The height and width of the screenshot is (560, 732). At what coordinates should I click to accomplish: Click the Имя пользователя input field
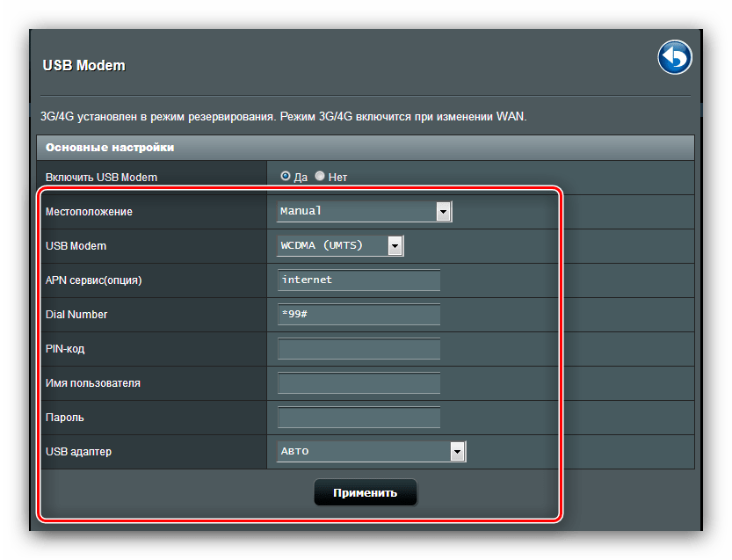tap(359, 383)
